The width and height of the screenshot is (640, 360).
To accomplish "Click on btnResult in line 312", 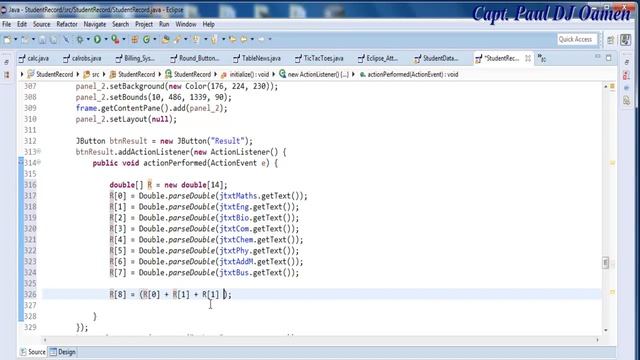I will pyautogui.click(x=128, y=141).
